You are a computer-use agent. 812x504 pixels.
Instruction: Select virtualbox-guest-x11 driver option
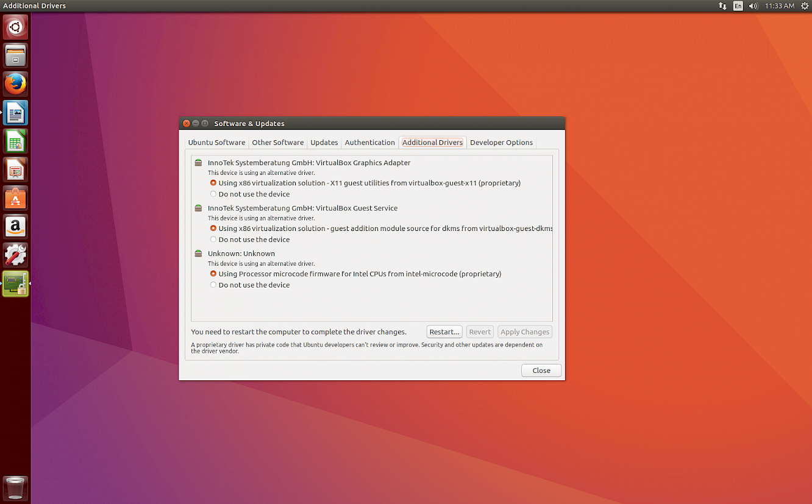click(365, 183)
